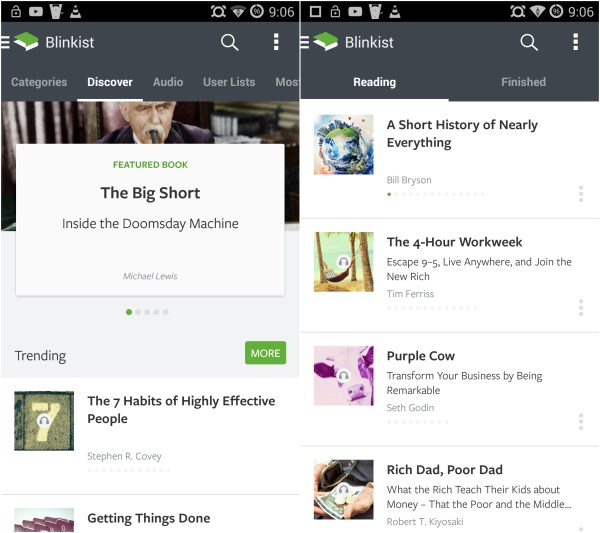Switch to the Audio tab
Viewport: 600px width, 533px height.
coord(168,82)
